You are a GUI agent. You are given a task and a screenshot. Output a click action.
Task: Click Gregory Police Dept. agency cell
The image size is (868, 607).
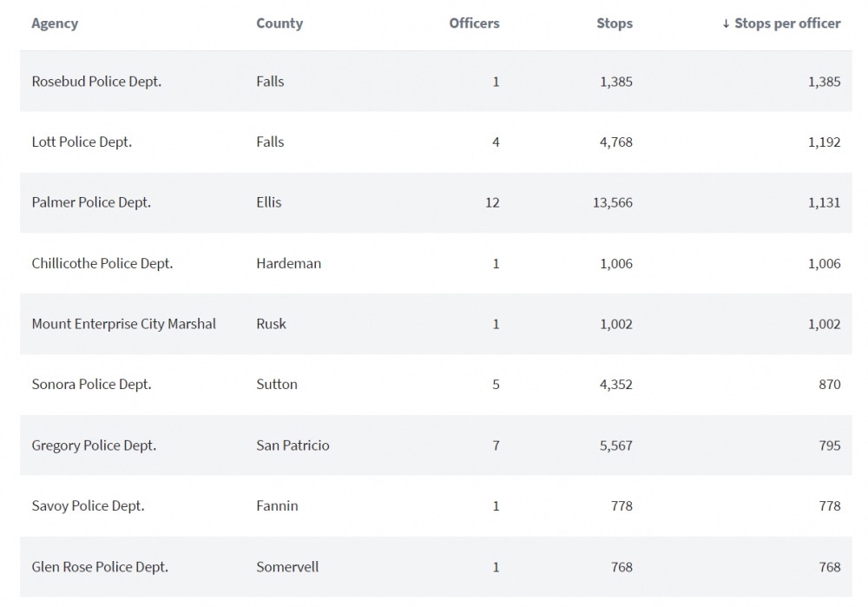point(94,445)
